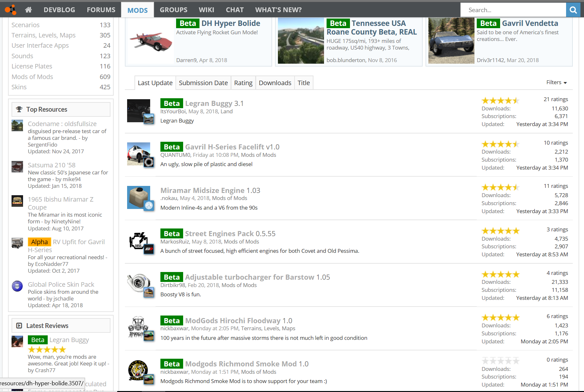Open the CHAT menu item
The image size is (584, 392).
[235, 10]
